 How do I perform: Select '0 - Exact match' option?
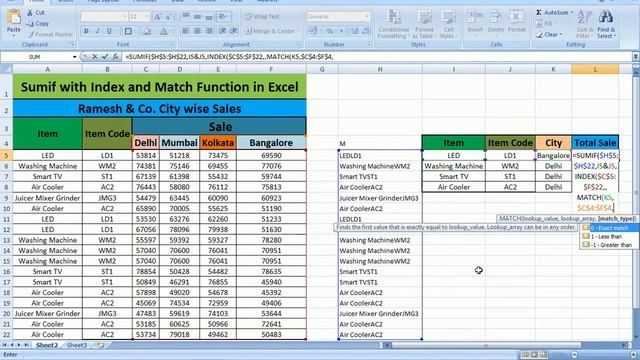pos(609,228)
